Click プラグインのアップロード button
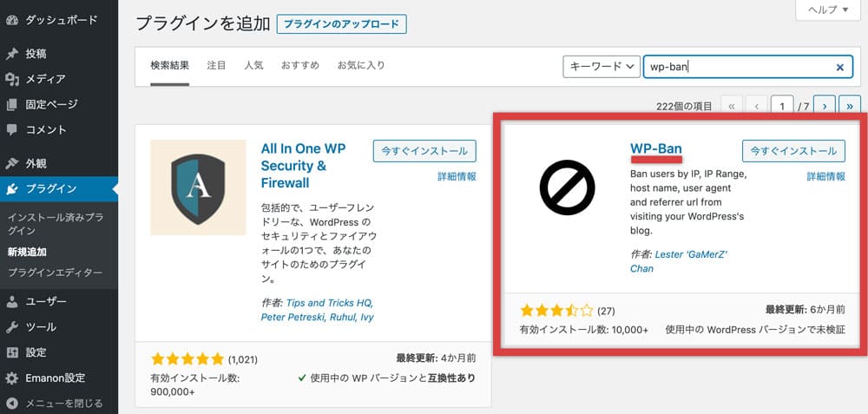Viewport: 868px width, 414px height. (x=341, y=24)
